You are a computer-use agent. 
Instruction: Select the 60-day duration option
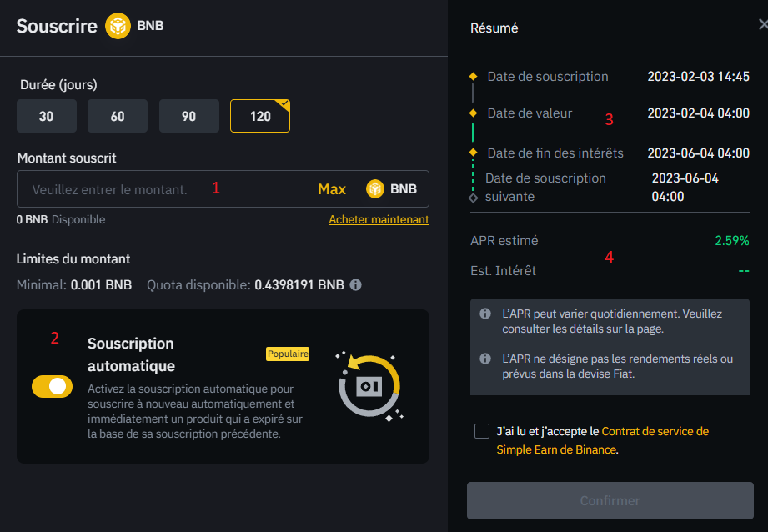(x=118, y=116)
